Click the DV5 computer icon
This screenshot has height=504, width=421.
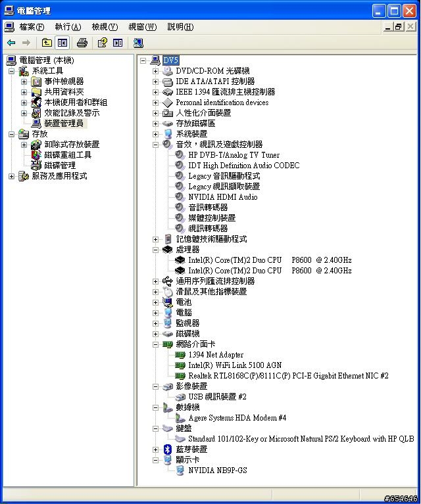coord(155,60)
